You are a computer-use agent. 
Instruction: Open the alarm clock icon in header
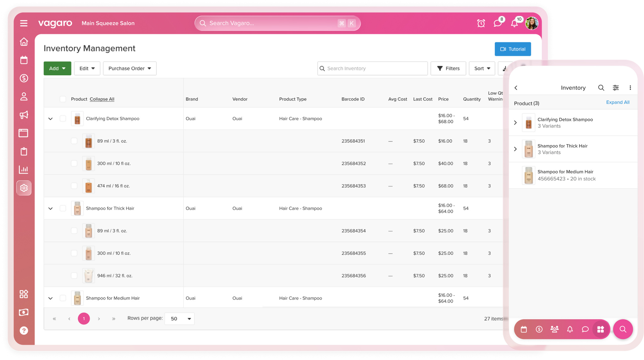pyautogui.click(x=481, y=23)
